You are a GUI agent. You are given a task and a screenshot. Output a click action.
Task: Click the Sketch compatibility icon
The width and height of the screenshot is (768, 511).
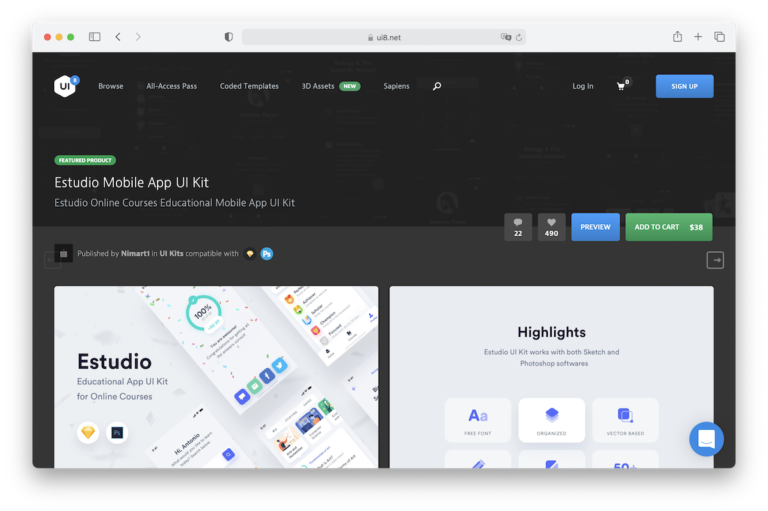click(250, 254)
